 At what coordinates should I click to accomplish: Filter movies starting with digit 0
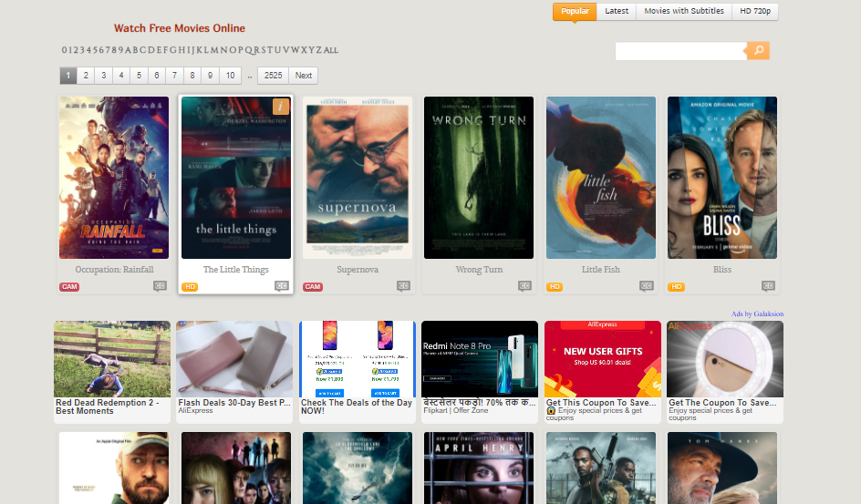(64, 50)
